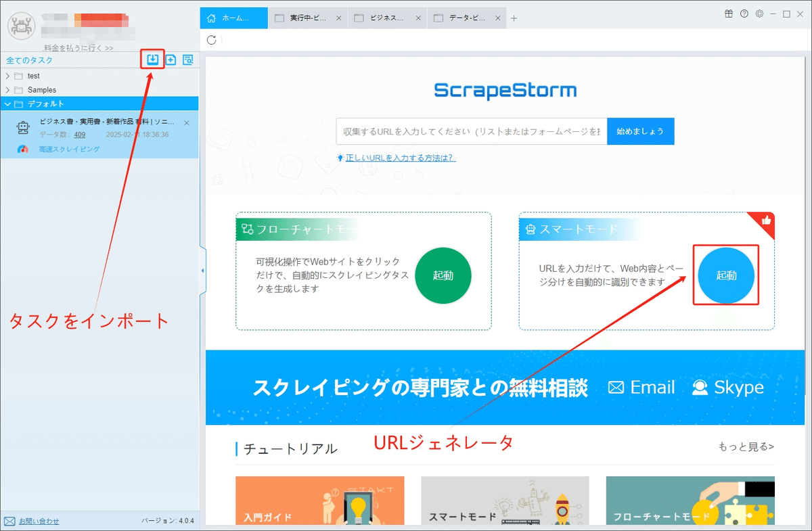Expand the Samples folder

(x=7, y=89)
